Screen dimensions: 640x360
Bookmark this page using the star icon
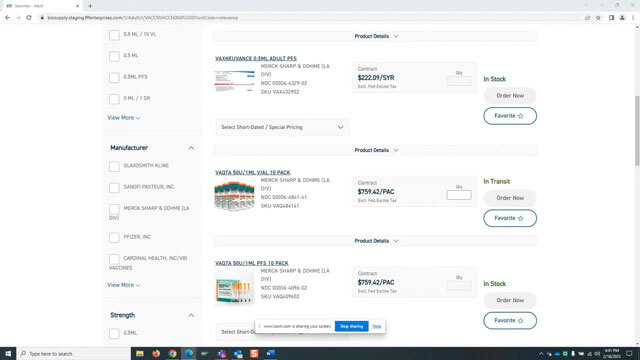point(598,18)
